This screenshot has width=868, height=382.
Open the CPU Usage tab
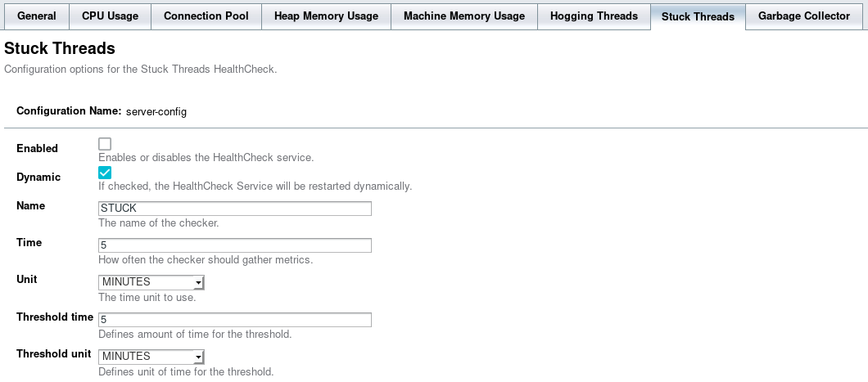click(x=111, y=16)
